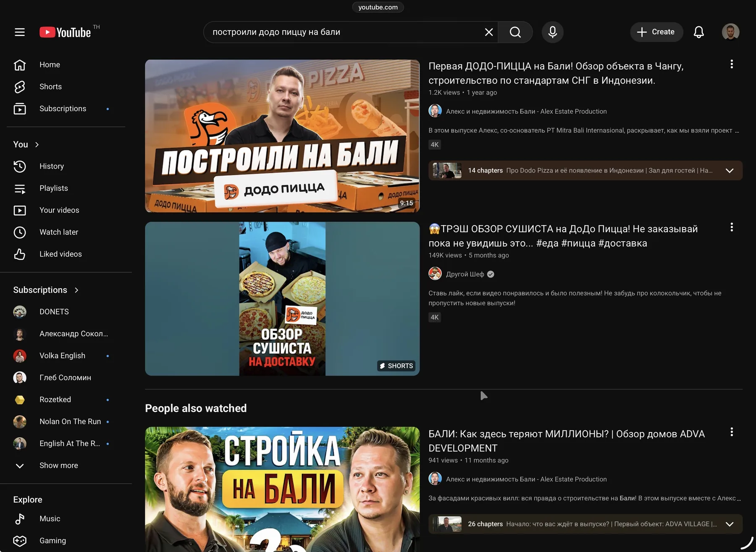Open Alex Estate Production channel on first result

[x=526, y=111]
